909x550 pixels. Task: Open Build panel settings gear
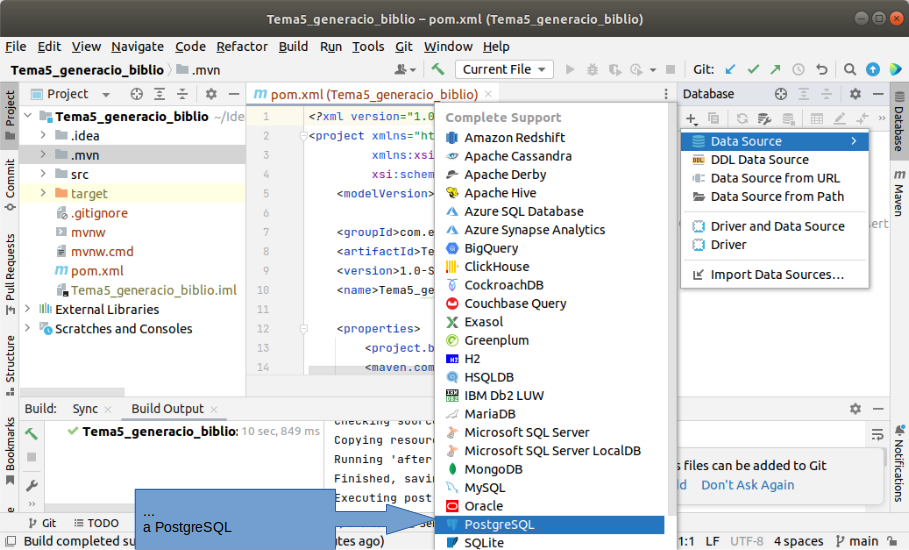pyautogui.click(x=855, y=409)
